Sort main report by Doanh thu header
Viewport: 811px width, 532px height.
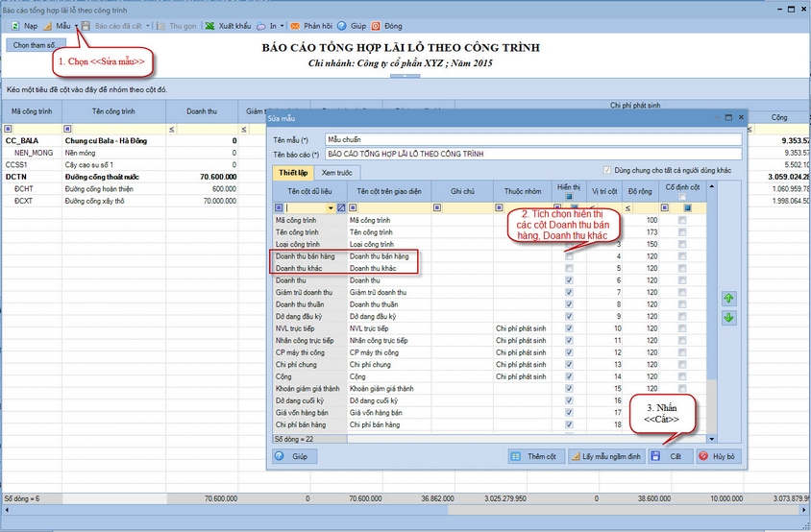tap(202, 111)
